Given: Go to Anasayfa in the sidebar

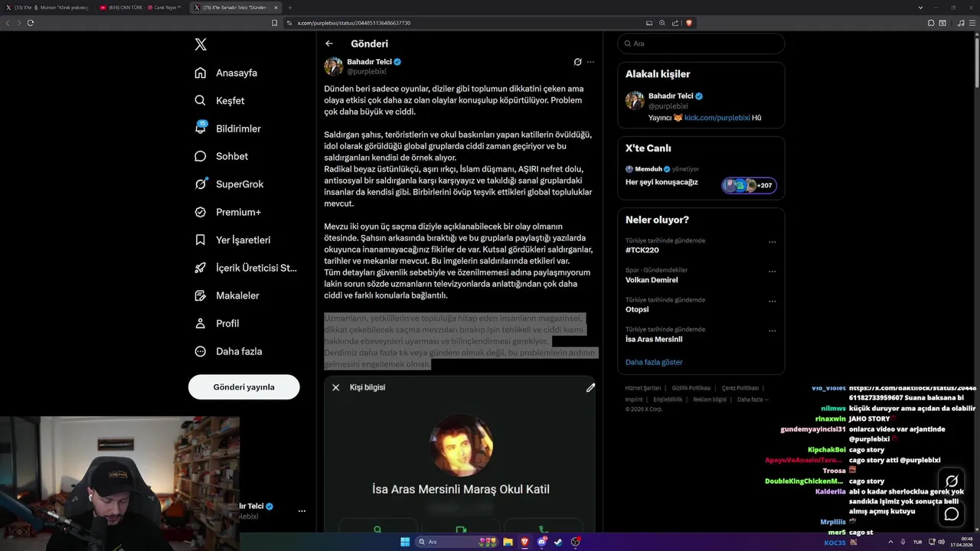Looking at the screenshot, I should pos(226,73).
